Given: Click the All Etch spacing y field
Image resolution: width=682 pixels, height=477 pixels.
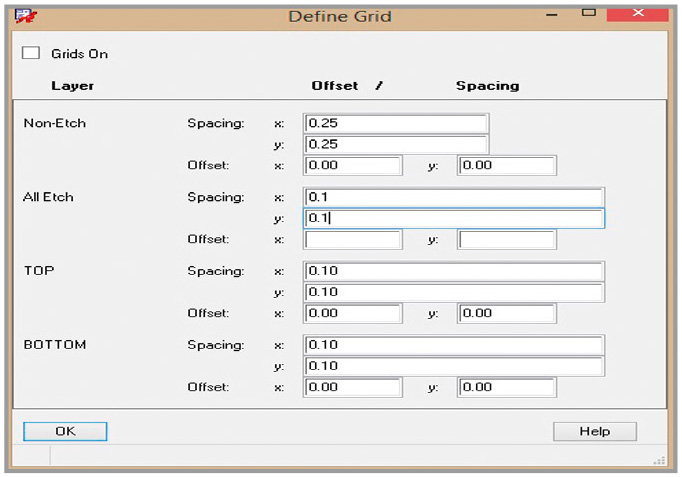Looking at the screenshot, I should click(x=454, y=218).
